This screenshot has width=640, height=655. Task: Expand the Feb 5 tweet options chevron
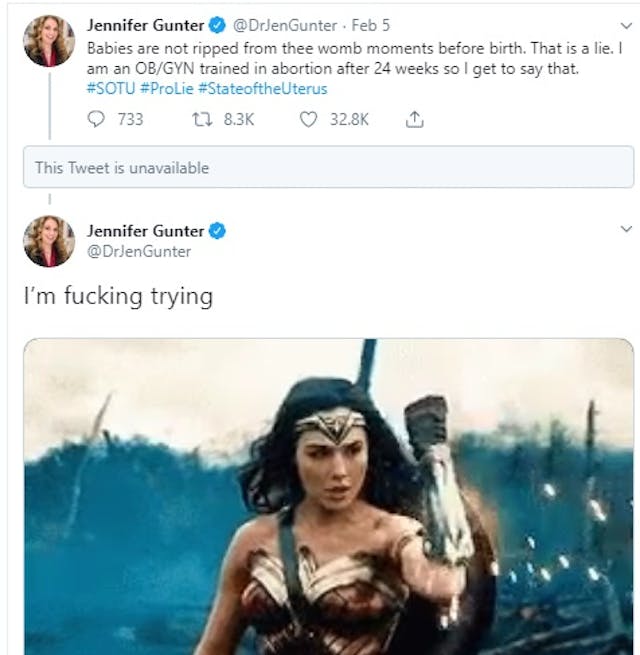point(625,25)
